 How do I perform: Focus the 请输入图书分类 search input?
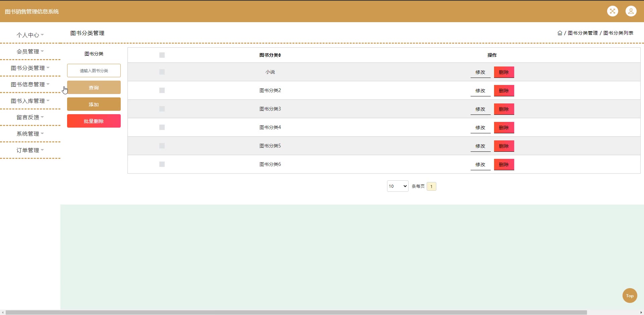coord(94,71)
